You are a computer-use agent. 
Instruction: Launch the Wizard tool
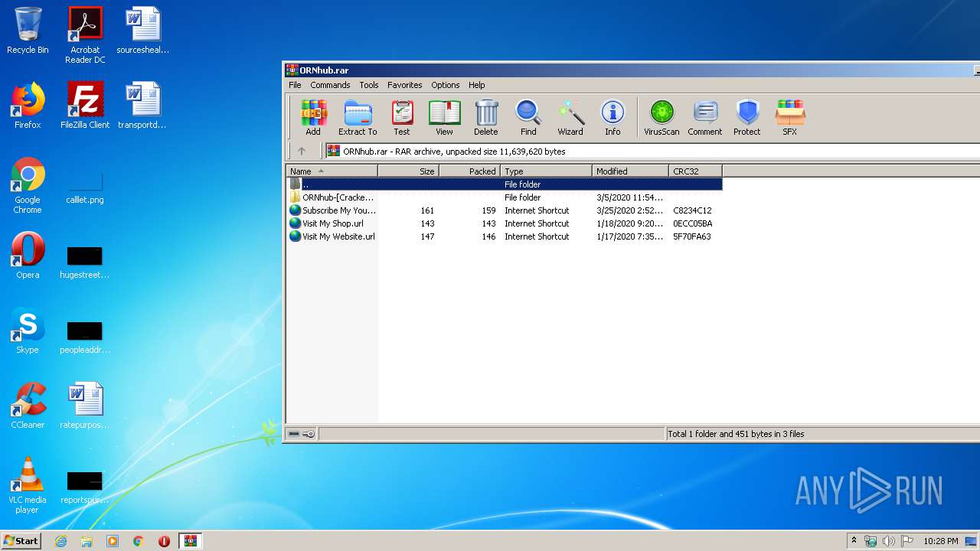point(570,118)
